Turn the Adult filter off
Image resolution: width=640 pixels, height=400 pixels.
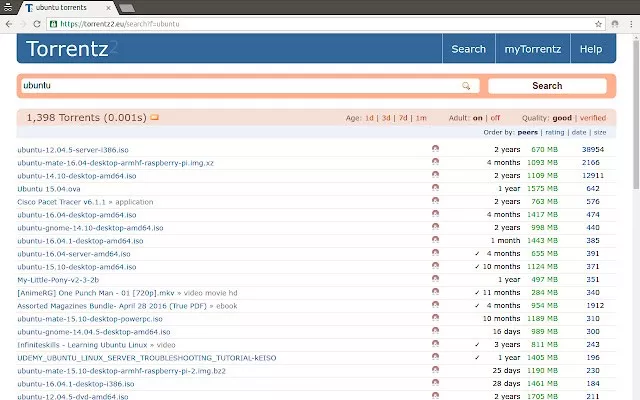(494, 118)
